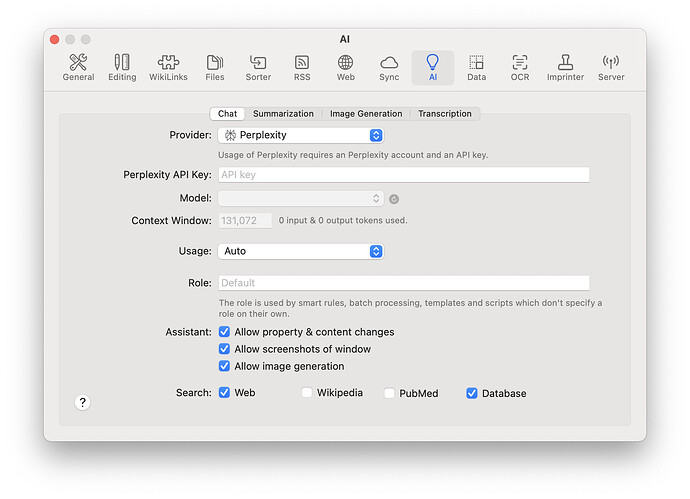Disable Web search checkbox

[x=224, y=393]
